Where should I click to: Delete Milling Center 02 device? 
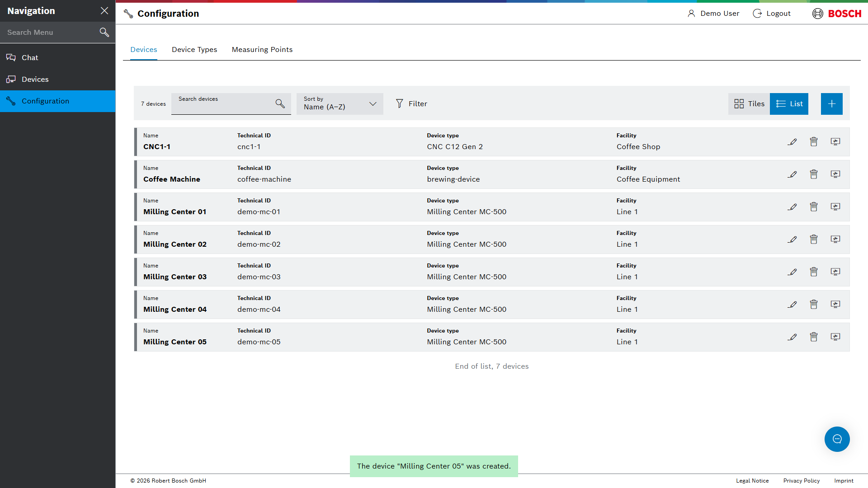(x=814, y=239)
